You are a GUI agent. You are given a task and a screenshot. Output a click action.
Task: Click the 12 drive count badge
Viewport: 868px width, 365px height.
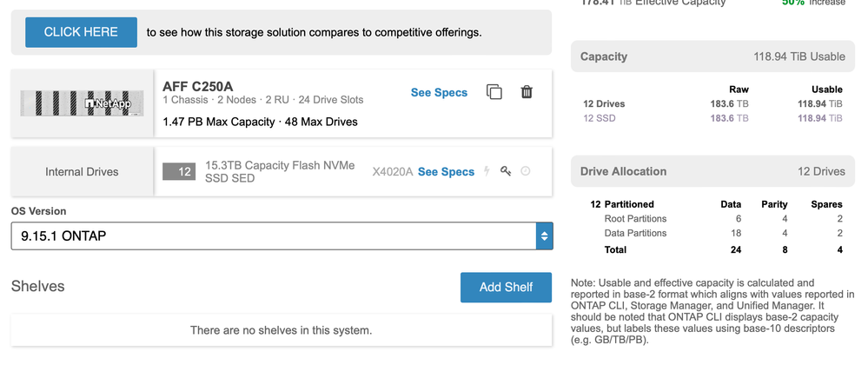(184, 172)
